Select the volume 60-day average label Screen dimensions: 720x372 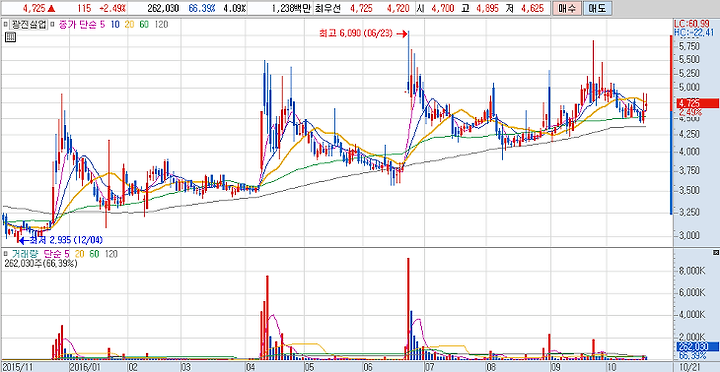tap(93, 254)
